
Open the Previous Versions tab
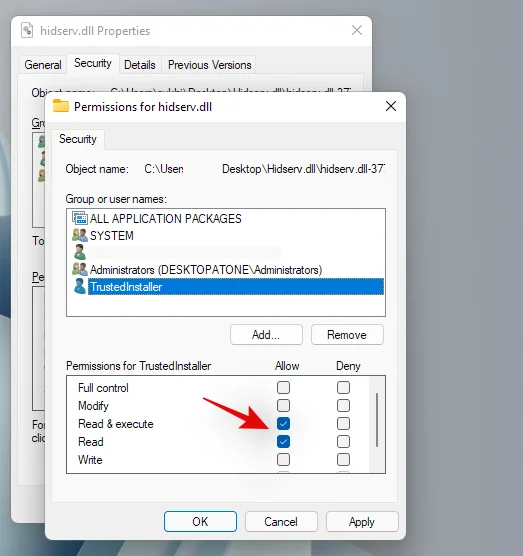[x=210, y=65]
